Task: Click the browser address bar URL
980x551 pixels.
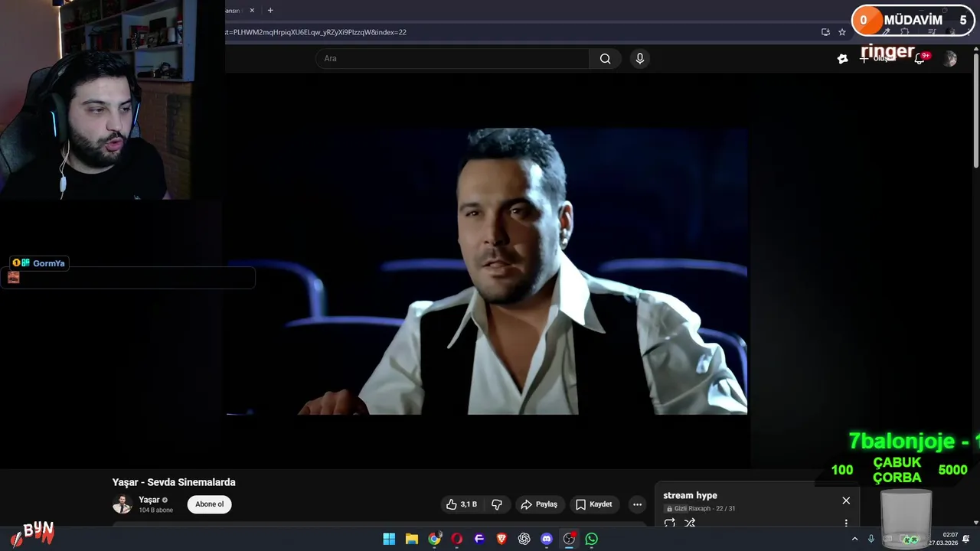Action: [x=315, y=32]
